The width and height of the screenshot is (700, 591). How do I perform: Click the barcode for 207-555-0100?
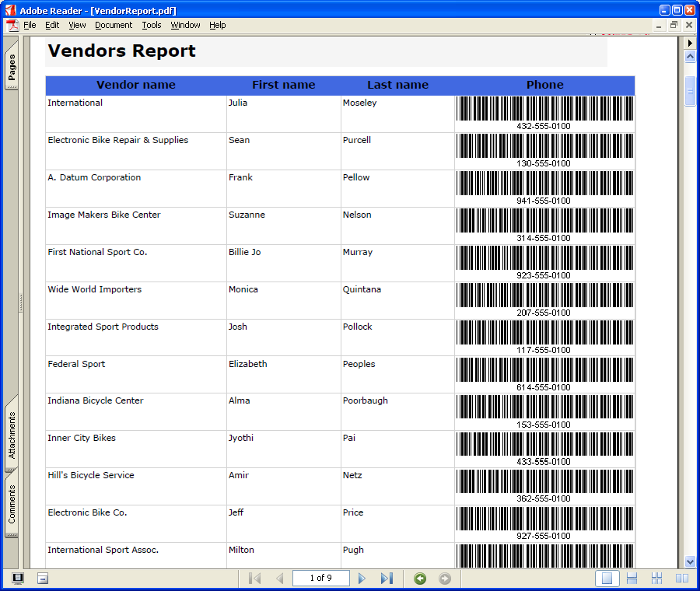tap(544, 295)
